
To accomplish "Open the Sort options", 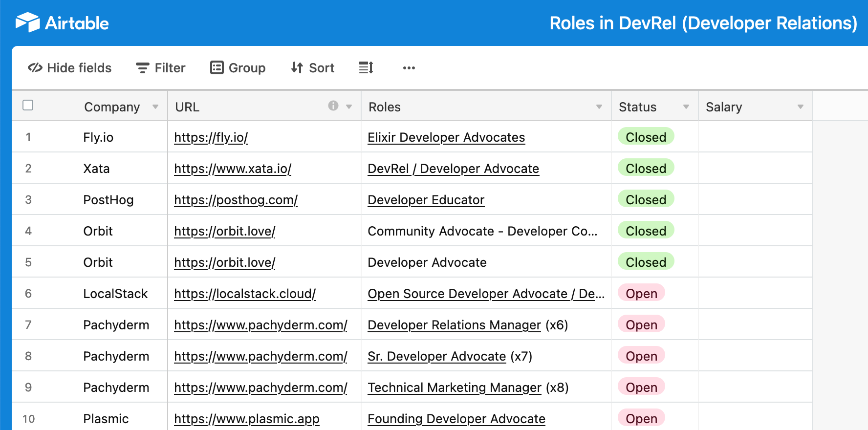I will [313, 68].
